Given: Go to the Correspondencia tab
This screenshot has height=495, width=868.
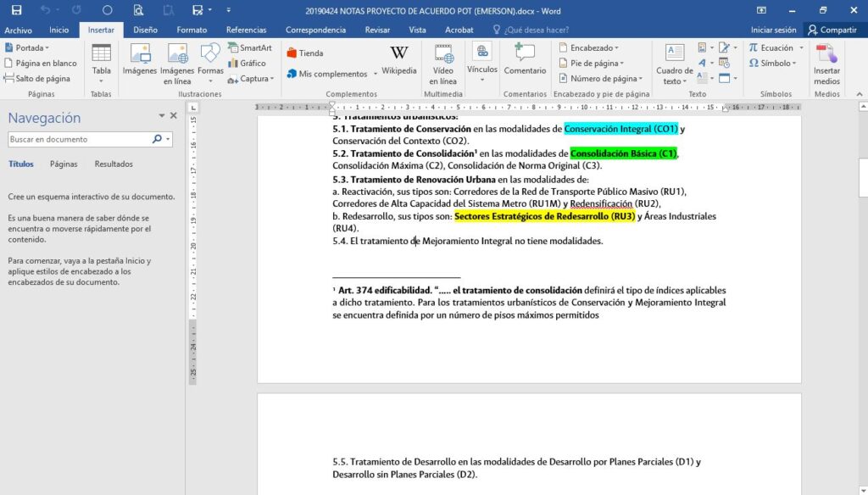Looking at the screenshot, I should pyautogui.click(x=315, y=30).
